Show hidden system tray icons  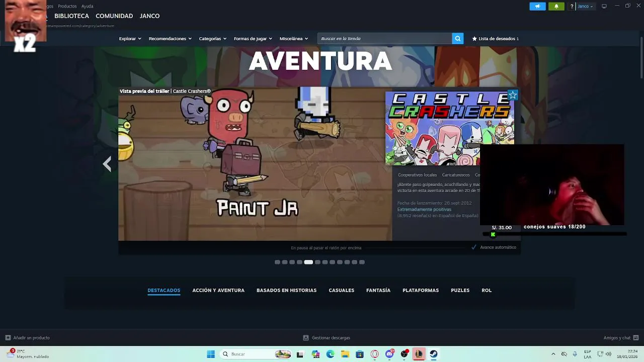click(x=553, y=354)
